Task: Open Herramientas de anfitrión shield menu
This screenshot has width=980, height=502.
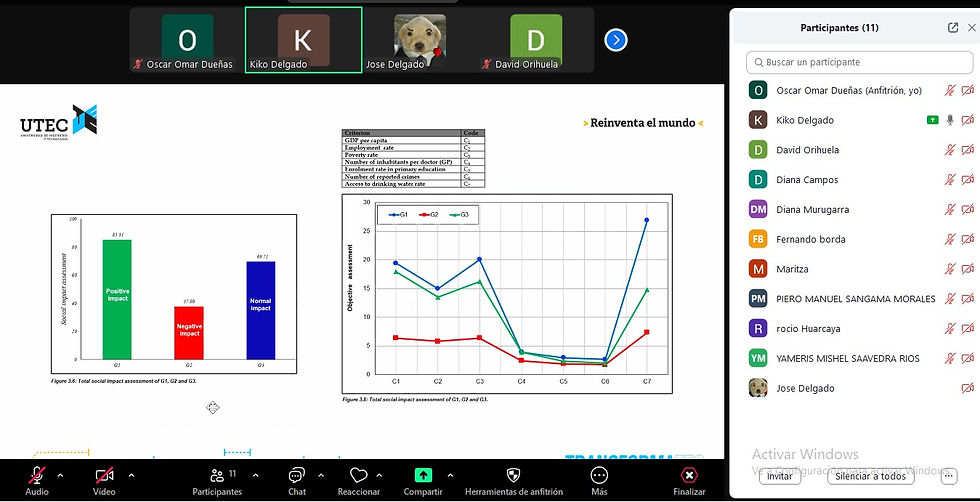Action: (x=514, y=481)
